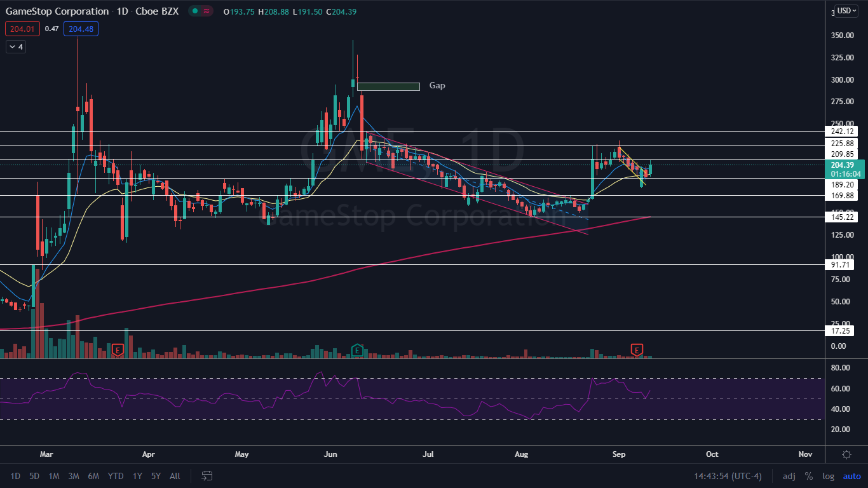Click the 209.85 price level label
The width and height of the screenshot is (868, 488).
[841, 154]
